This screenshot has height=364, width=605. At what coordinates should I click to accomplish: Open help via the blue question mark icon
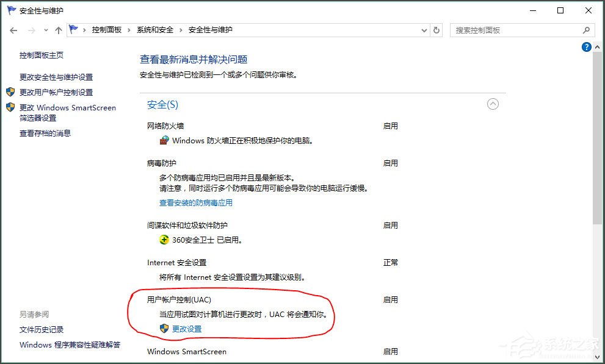(x=586, y=46)
